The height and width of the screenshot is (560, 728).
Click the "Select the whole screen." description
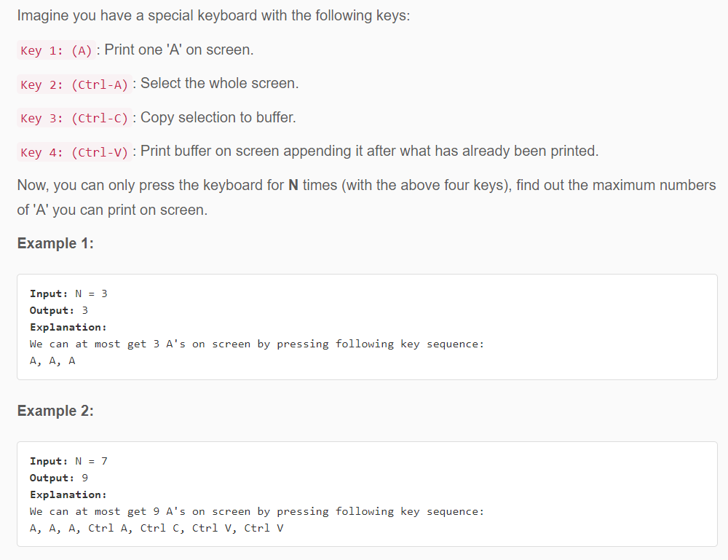tap(220, 84)
